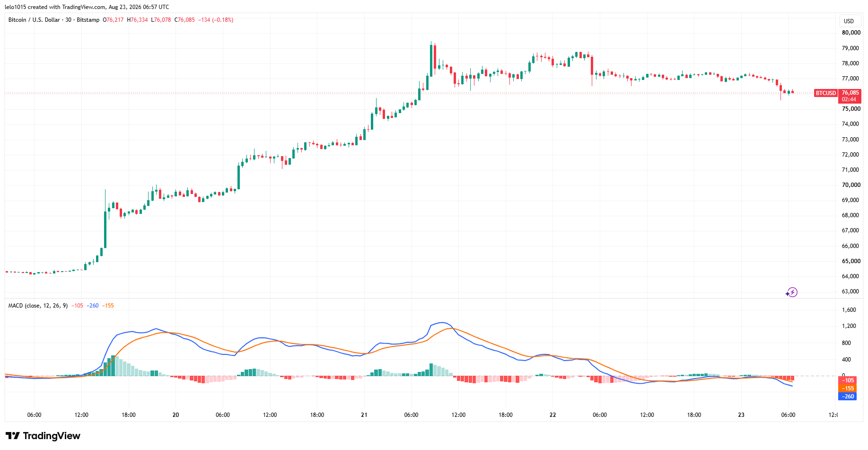
Task: Click the 70,000 price axis label
Action: tap(851, 185)
